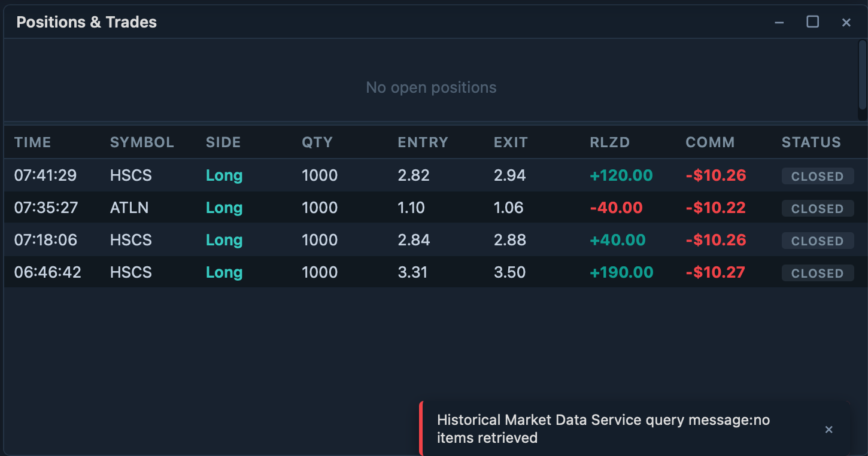Sort trades by ENTRY column header
Viewport: 868px width, 456px height.
click(423, 142)
